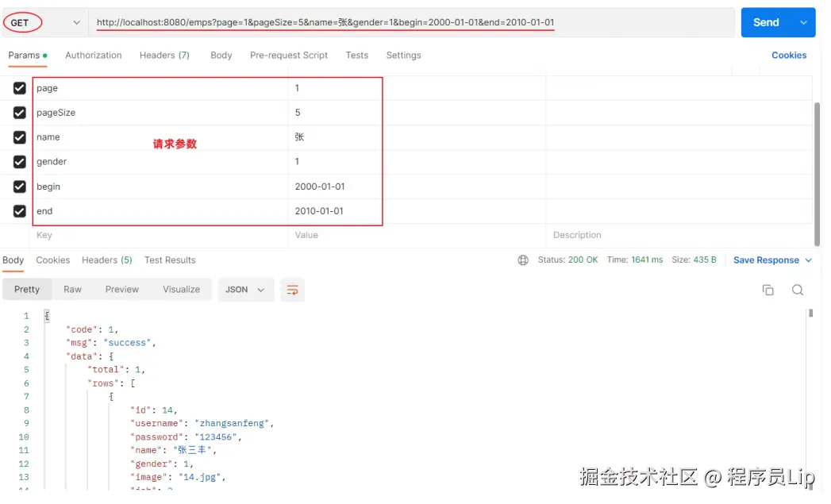Open the JSON format dropdown
The image size is (831, 504).
pos(245,290)
